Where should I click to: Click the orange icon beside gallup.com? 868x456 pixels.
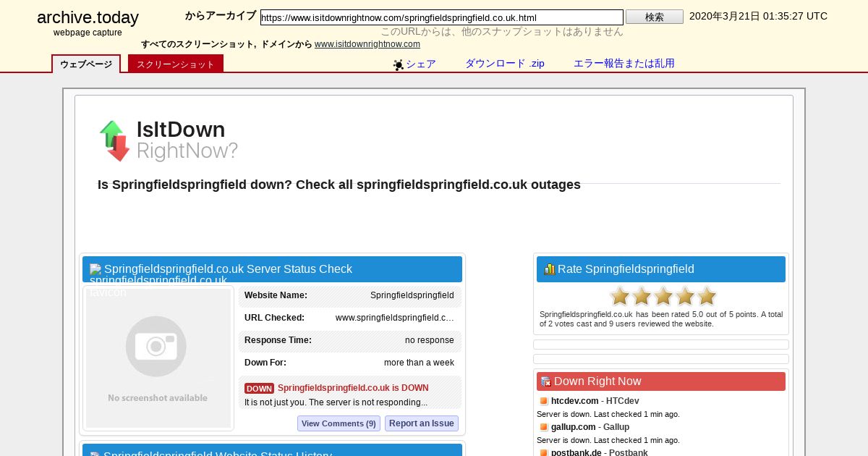tap(544, 427)
